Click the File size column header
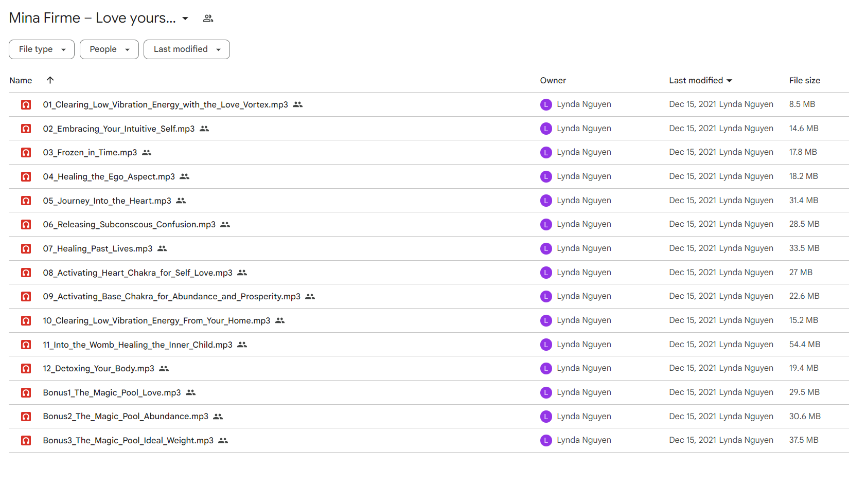 click(805, 80)
